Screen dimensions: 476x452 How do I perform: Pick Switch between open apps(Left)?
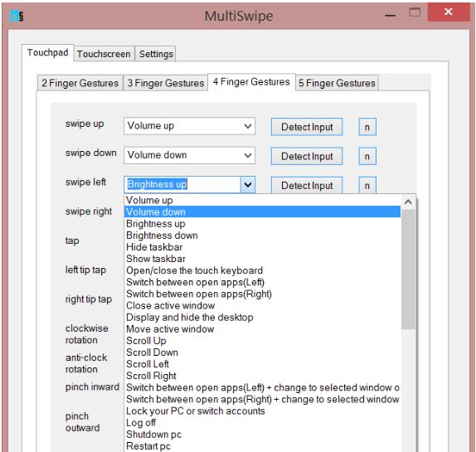pos(263,282)
